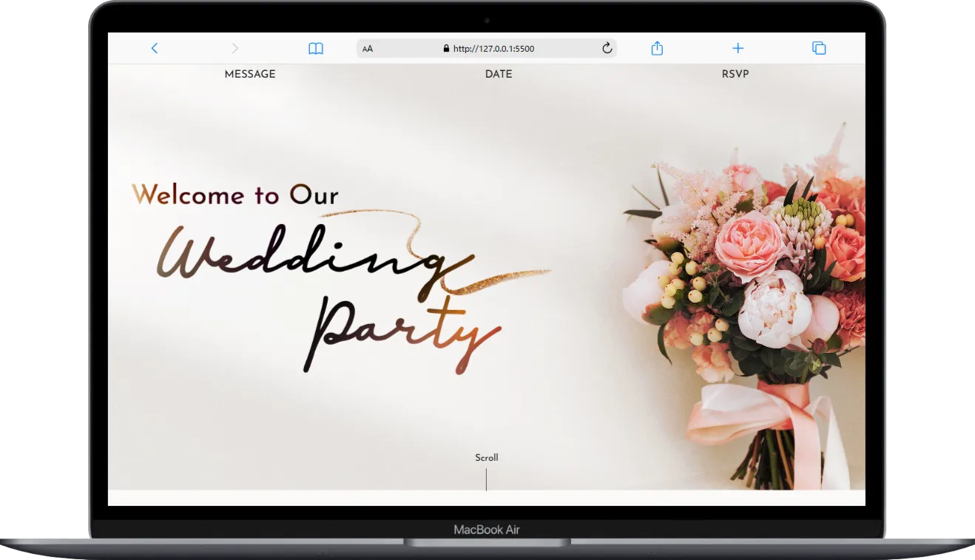
Task: Open the Safari bookmarks sidebar book icon
Action: pos(315,48)
